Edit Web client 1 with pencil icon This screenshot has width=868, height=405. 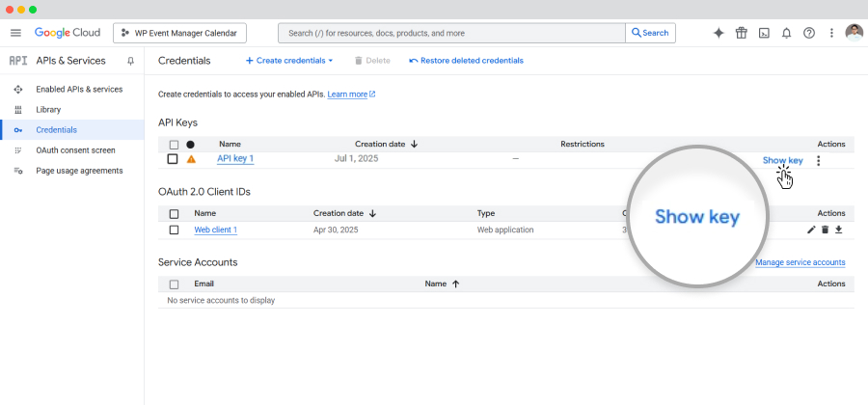pyautogui.click(x=811, y=229)
